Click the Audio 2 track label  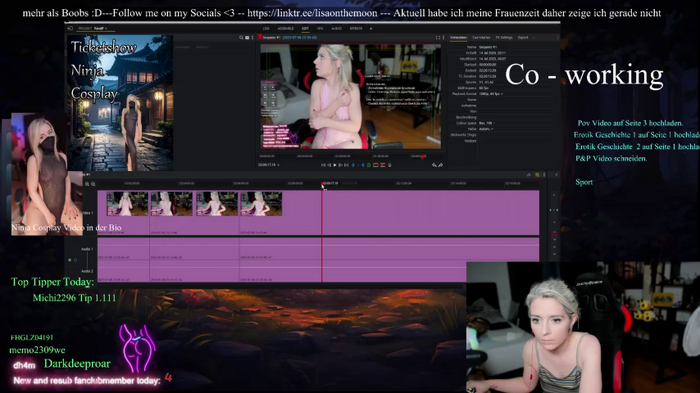(87, 271)
